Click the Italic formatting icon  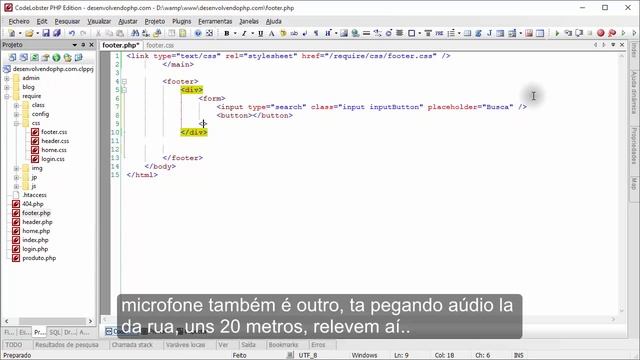pyautogui.click(x=244, y=33)
